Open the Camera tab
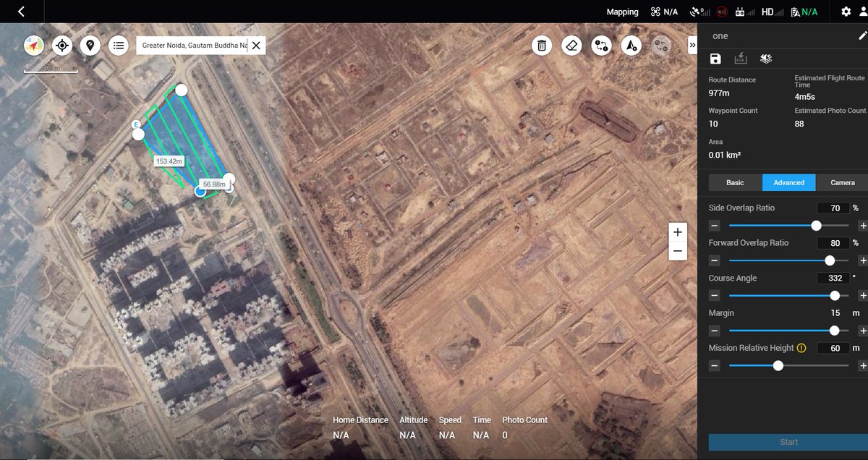 843,182
